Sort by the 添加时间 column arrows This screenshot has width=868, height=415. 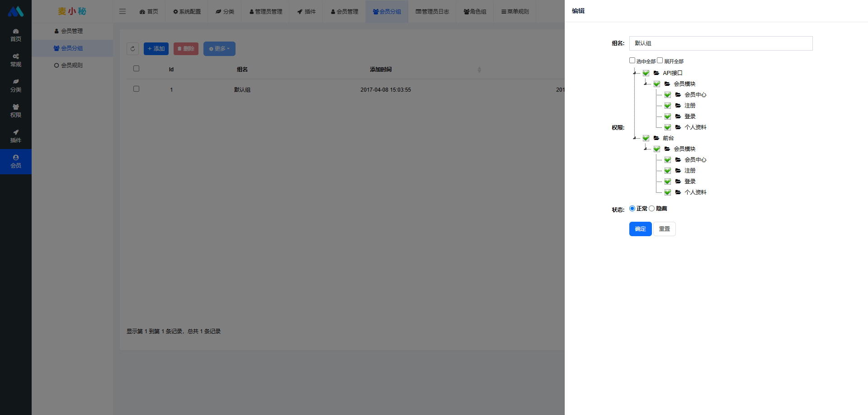pos(479,70)
